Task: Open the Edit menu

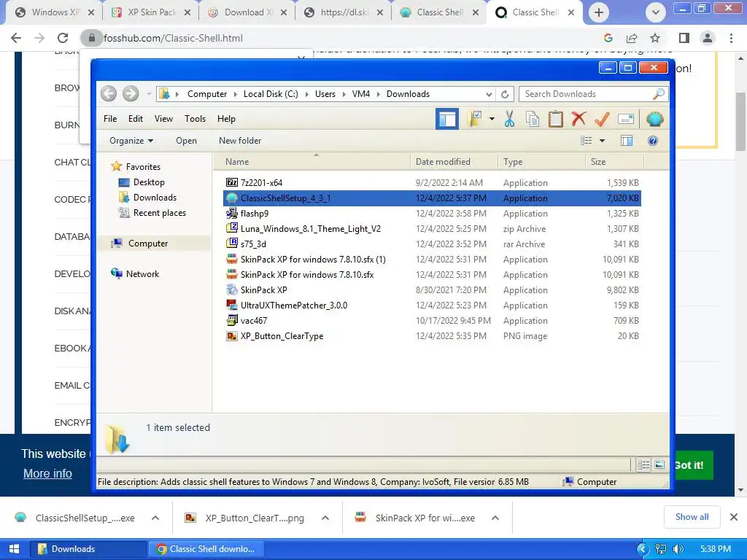Action: [x=135, y=119]
